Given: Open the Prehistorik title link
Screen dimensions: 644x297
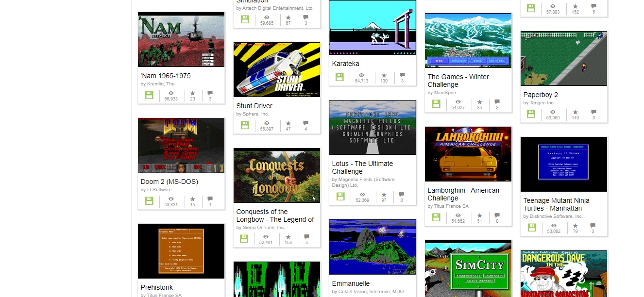Looking at the screenshot, I should 157,287.
